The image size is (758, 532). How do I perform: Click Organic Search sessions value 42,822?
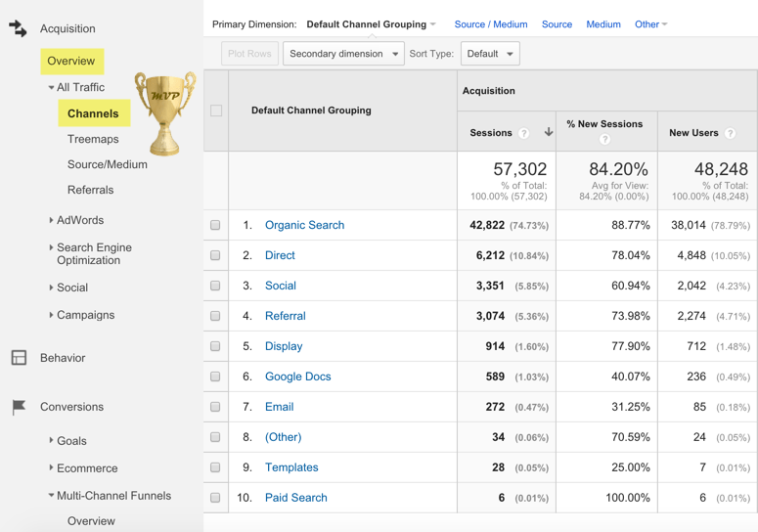coord(487,225)
